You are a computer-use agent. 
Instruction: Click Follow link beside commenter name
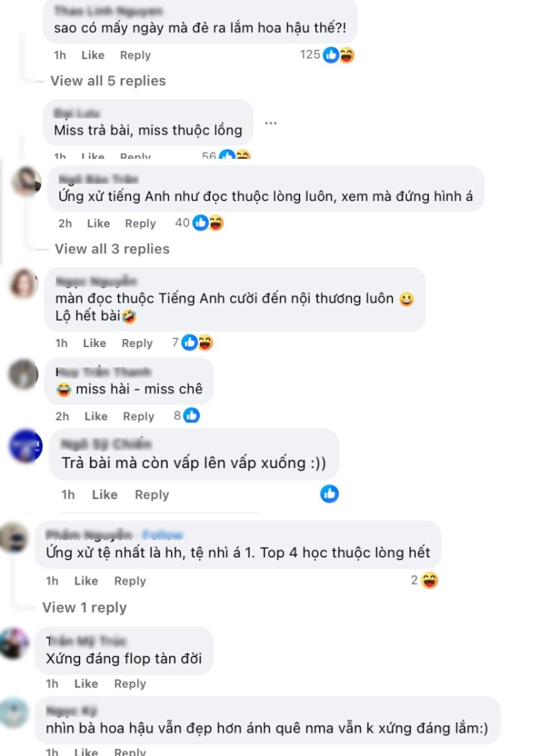coord(163,535)
